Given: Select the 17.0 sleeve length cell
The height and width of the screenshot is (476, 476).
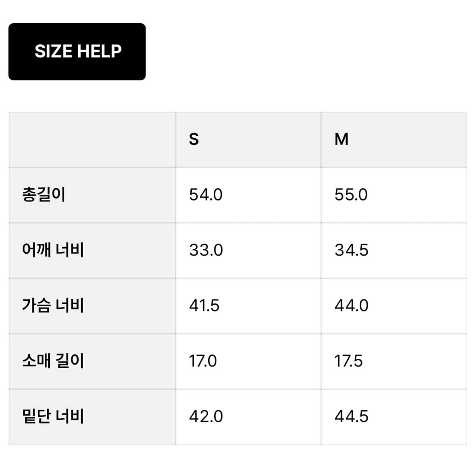Looking at the screenshot, I should pyautogui.click(x=203, y=361).
